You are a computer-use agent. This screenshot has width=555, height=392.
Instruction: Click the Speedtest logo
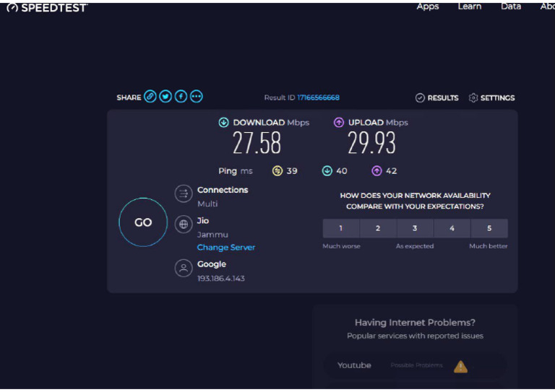point(47,7)
